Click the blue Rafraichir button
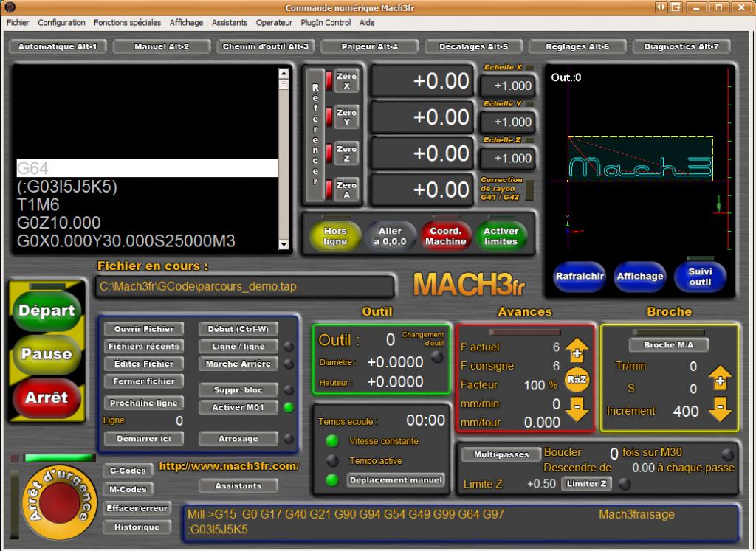This screenshot has width=756, height=551. click(x=580, y=277)
